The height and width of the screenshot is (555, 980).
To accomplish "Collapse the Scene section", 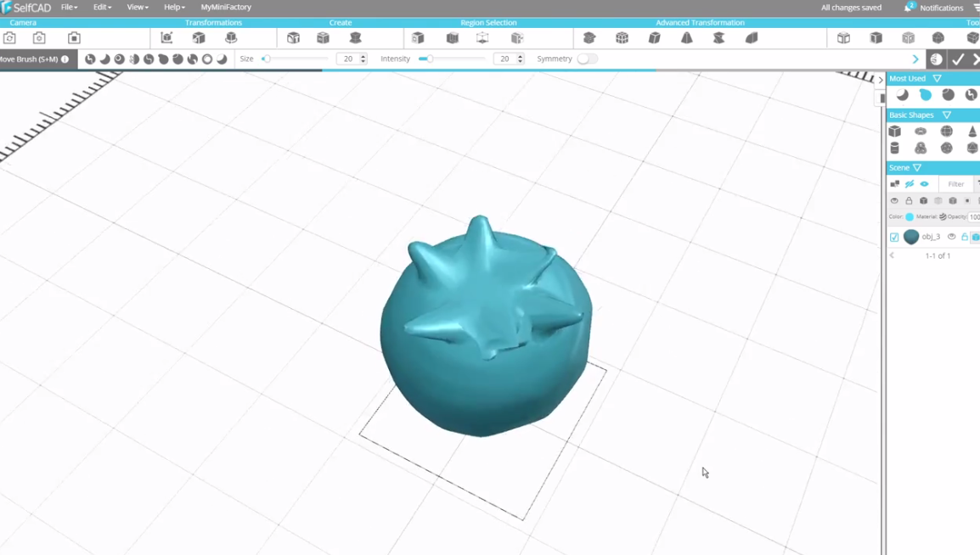I will (x=917, y=167).
